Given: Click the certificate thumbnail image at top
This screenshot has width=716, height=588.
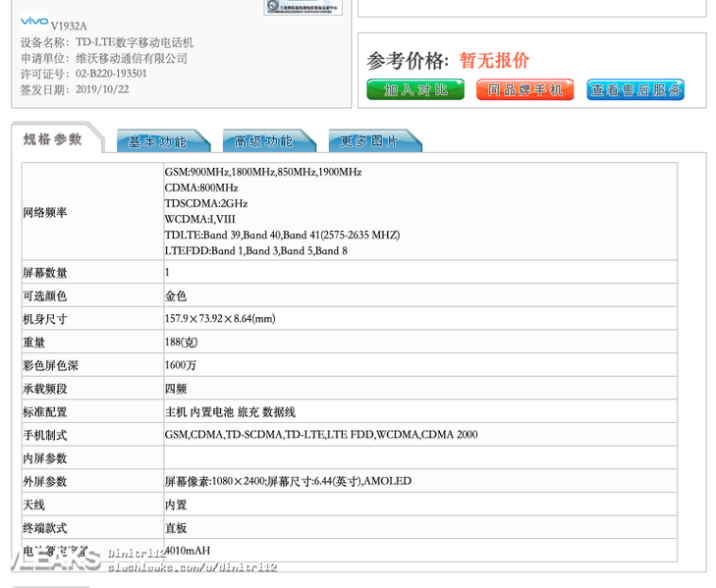Looking at the screenshot, I should click(303, 7).
